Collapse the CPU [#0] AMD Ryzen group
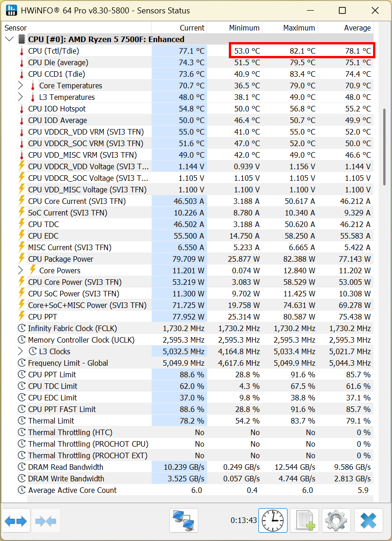Viewport: 392px width, 541px height. point(9,39)
